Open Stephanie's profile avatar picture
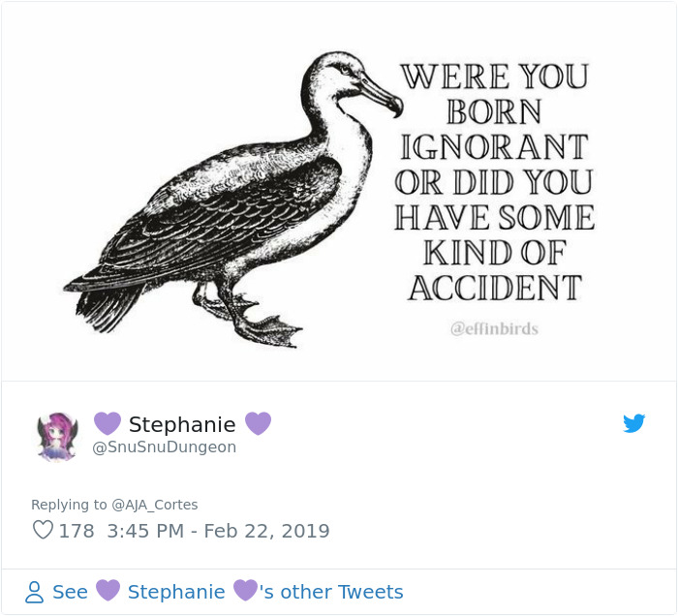678x616 pixels. [x=57, y=435]
